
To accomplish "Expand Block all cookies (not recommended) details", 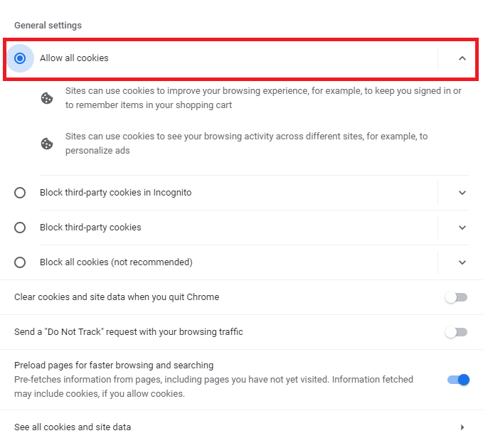I will tap(462, 262).
